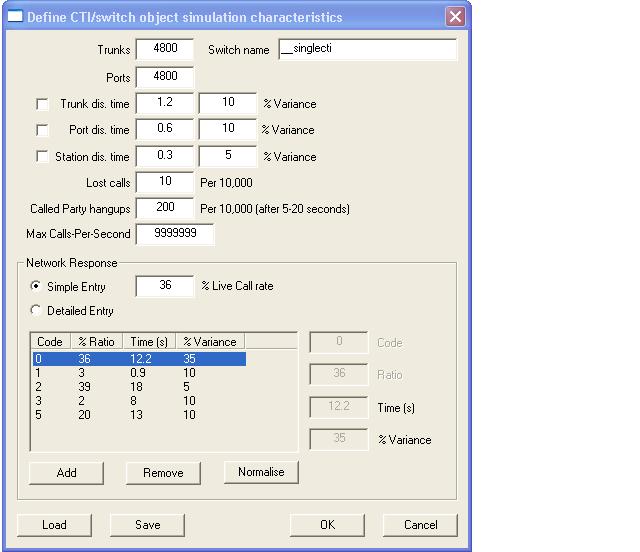Viewport: 640px width, 552px height.
Task: Edit the Trunk dis. time variance field
Action: tap(228, 103)
